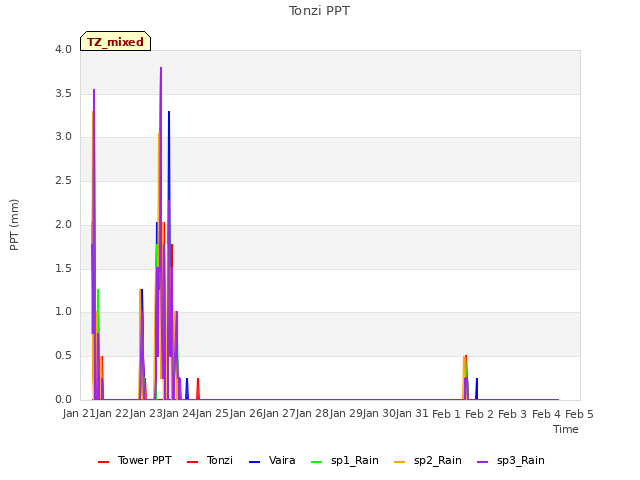Click the 1.0 y-axis tick label
The width and height of the screenshot is (640, 480).
[63, 312]
